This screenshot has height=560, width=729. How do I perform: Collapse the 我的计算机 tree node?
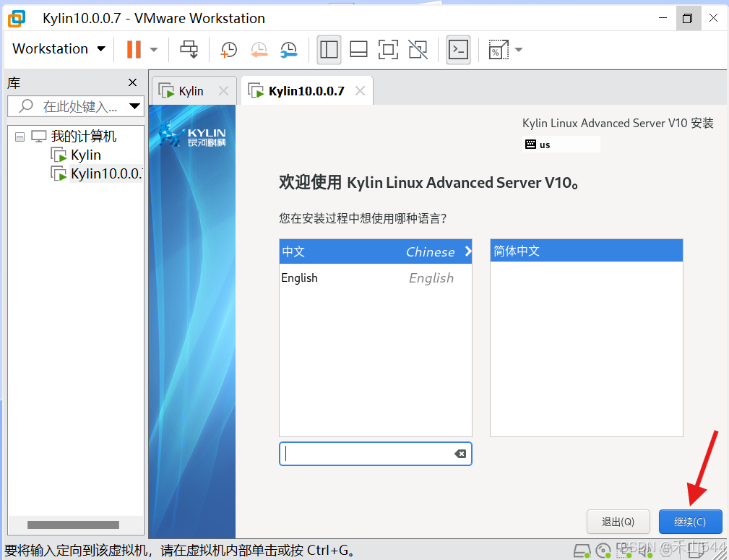20,137
